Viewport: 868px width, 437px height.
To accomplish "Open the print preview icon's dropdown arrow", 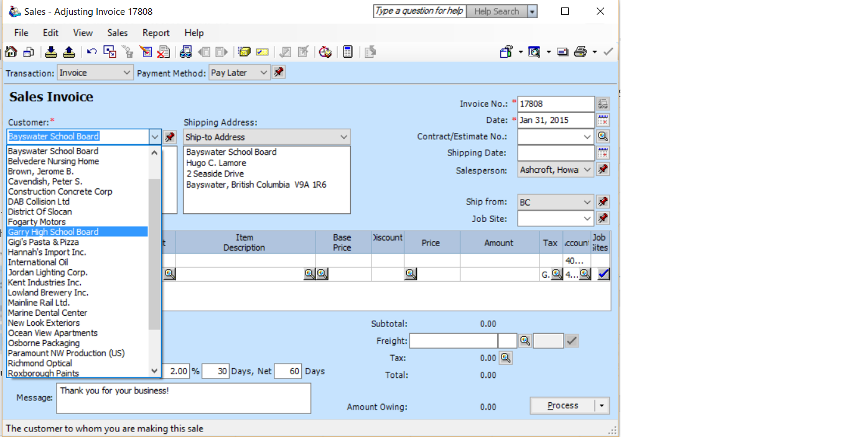I will point(548,52).
